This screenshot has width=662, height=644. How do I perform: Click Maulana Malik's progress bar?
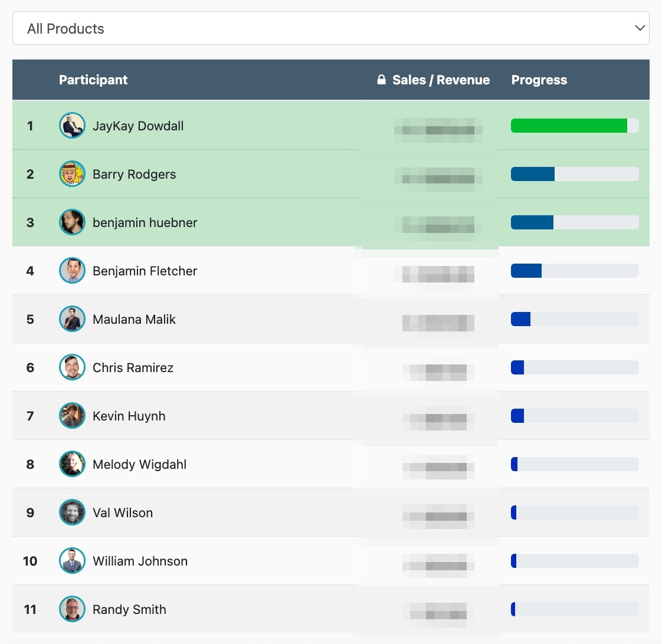click(x=575, y=319)
